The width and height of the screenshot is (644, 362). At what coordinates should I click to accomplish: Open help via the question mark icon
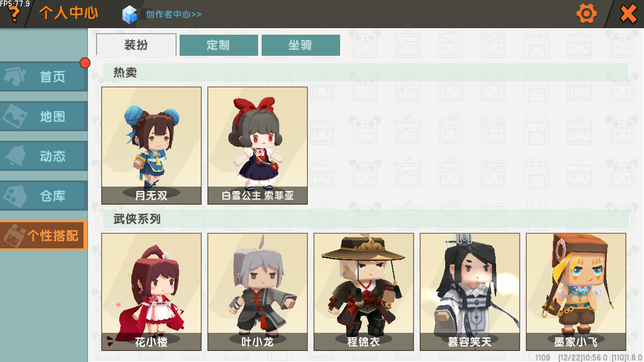point(14,14)
